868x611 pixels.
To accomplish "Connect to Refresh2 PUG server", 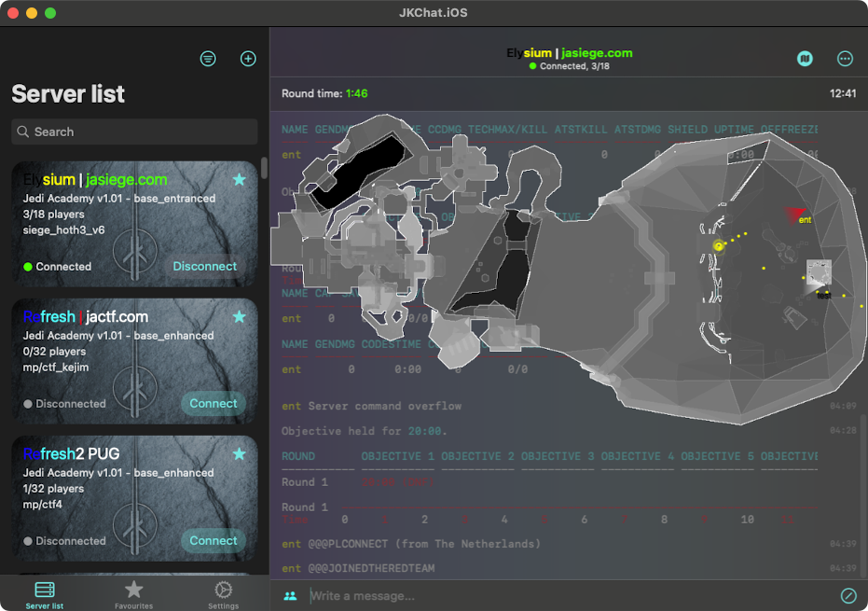I will tap(214, 541).
